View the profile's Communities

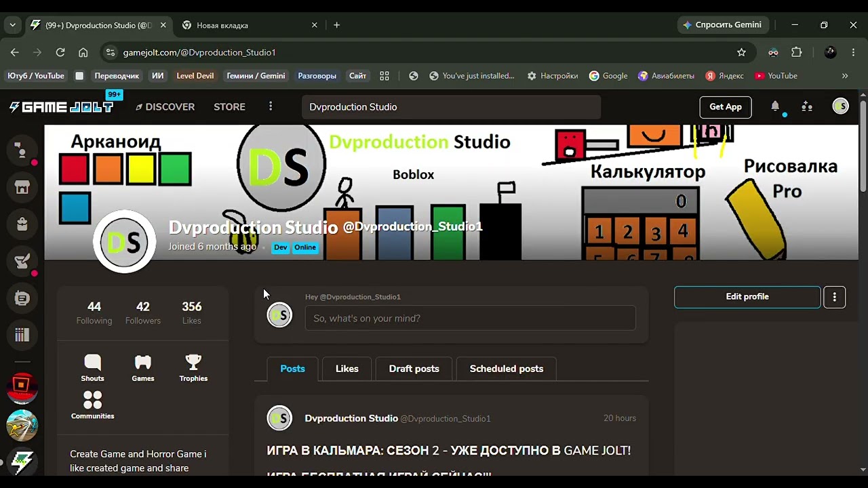(92, 405)
